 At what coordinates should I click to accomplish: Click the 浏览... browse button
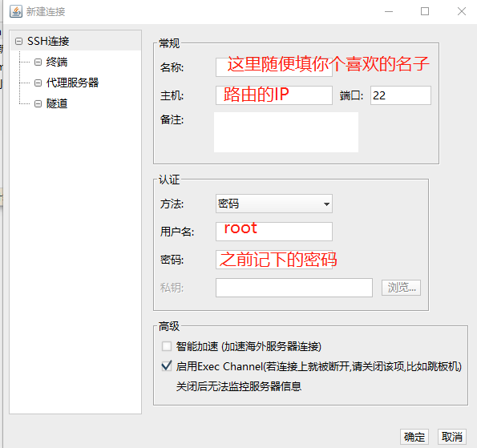tap(402, 288)
